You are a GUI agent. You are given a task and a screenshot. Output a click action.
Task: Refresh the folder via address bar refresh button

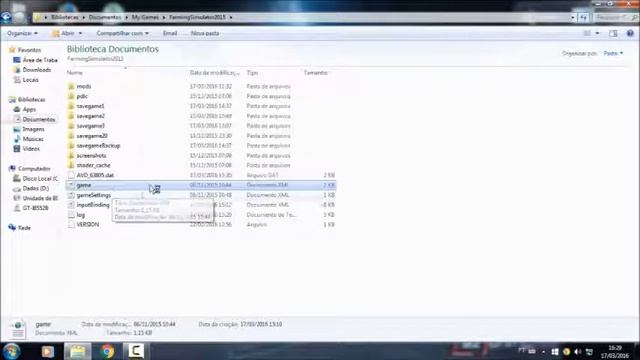584,17
